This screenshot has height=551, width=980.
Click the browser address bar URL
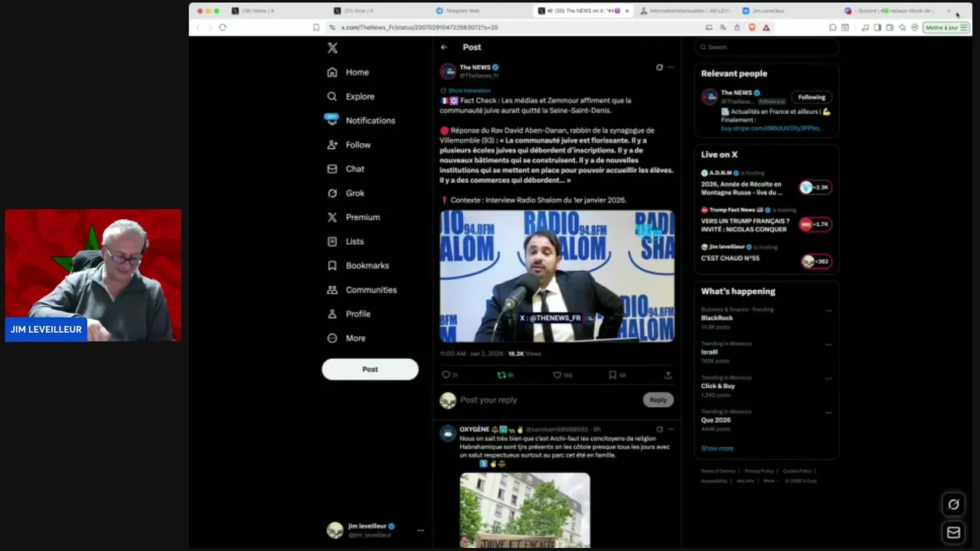coord(420,28)
